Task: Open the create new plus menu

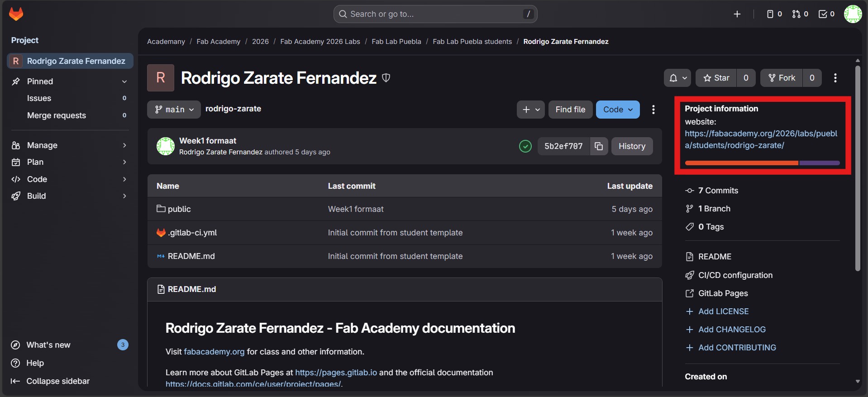Action: tap(737, 14)
